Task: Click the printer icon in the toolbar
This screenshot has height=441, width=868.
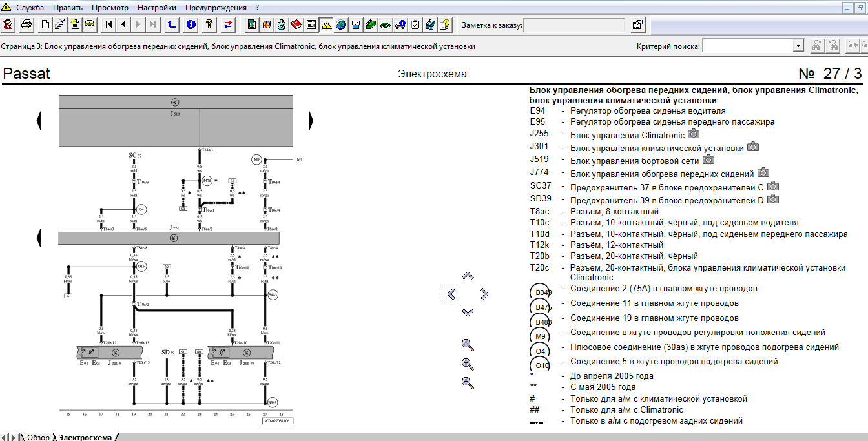Action: [26, 25]
